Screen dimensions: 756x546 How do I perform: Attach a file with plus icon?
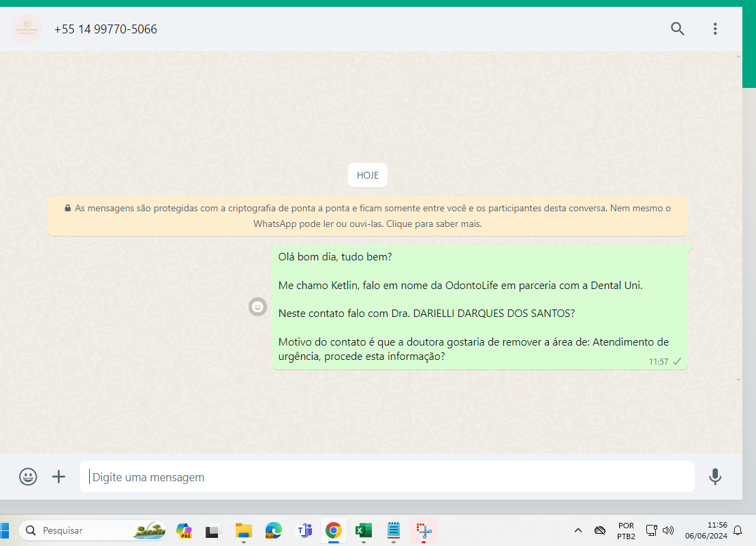click(x=59, y=476)
